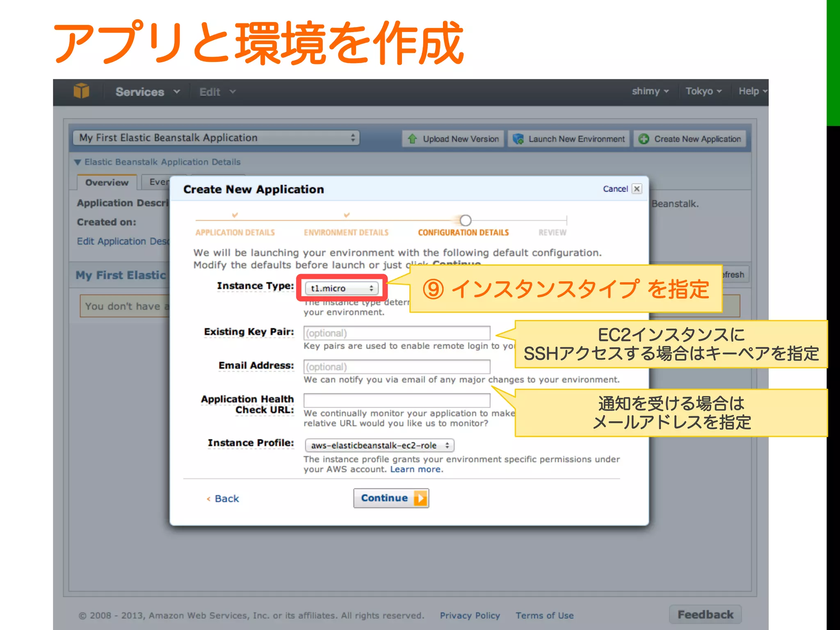Image resolution: width=840 pixels, height=630 pixels.
Task: Click the Application Health Check URL field
Action: (x=397, y=400)
